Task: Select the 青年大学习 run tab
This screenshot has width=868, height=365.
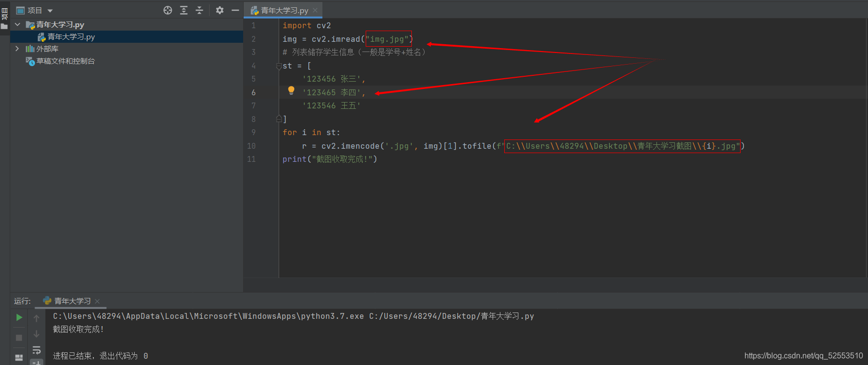Action: click(x=67, y=301)
